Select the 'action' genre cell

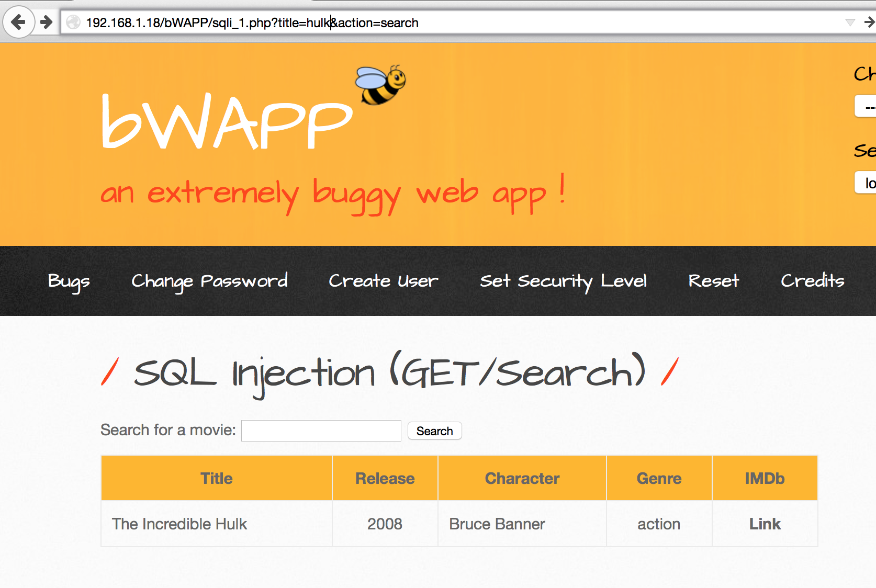[x=659, y=524]
